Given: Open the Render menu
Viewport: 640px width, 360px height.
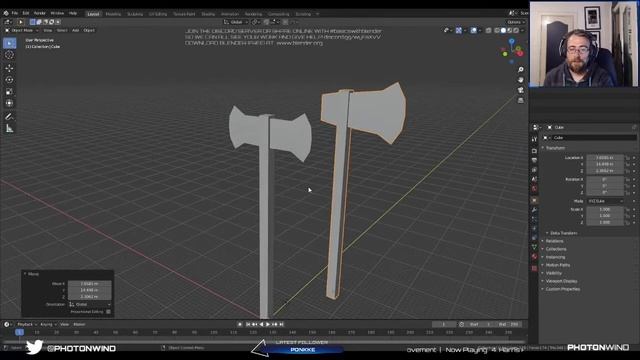Looking at the screenshot, I should coord(40,13).
